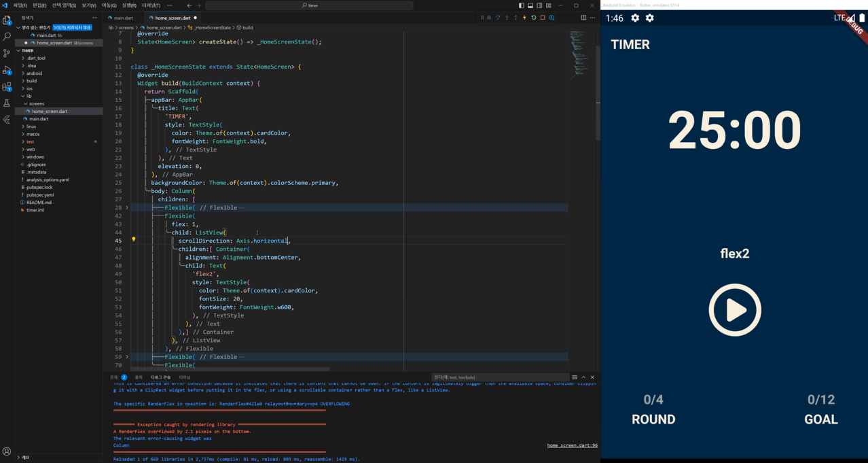Click the lightbulb quick-fix on line 45
Screen dimensions: 868x463
pyautogui.click(x=134, y=240)
